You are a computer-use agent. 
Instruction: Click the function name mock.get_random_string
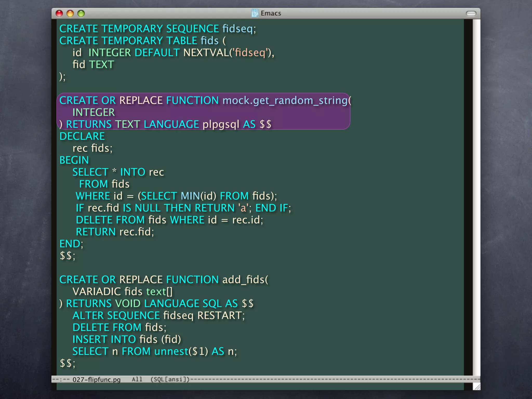[x=285, y=101]
